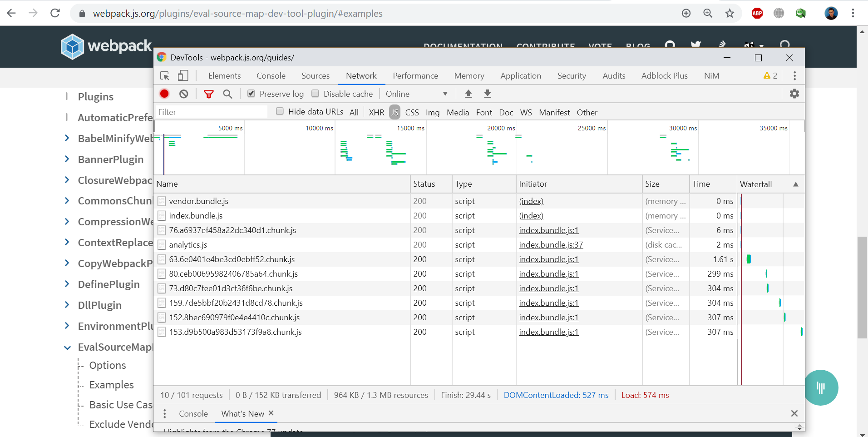Open the Performance tab
868x437 pixels.
[415, 76]
